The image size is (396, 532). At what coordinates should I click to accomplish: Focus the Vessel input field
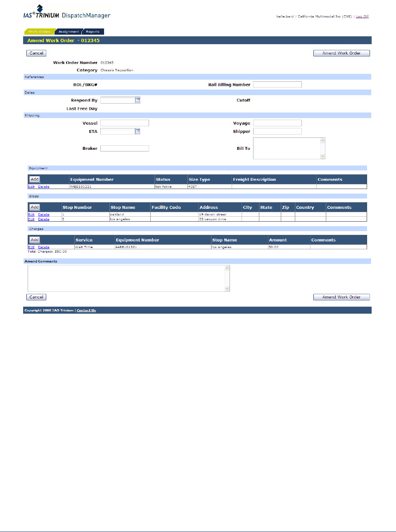pyautogui.click(x=125, y=123)
